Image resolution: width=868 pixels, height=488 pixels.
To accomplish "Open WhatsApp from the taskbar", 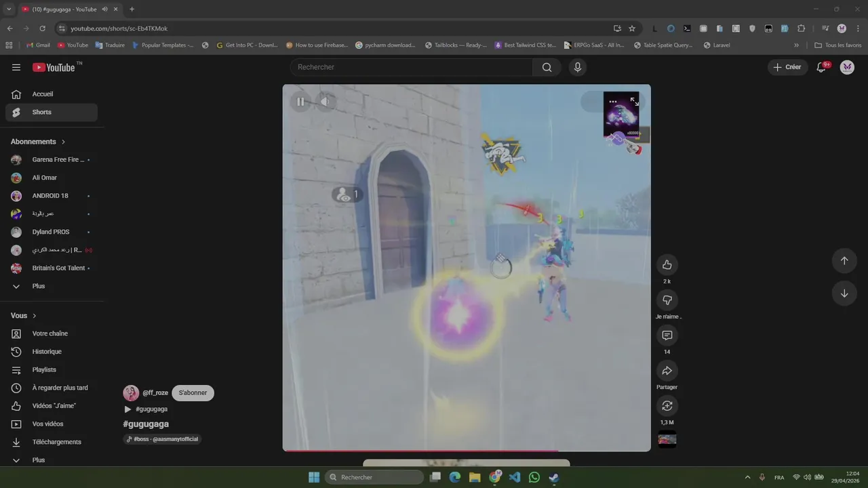I will pos(534,477).
